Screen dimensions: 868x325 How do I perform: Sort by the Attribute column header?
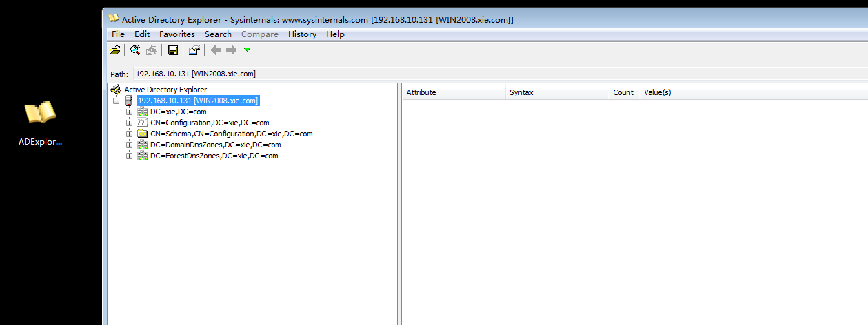point(453,92)
